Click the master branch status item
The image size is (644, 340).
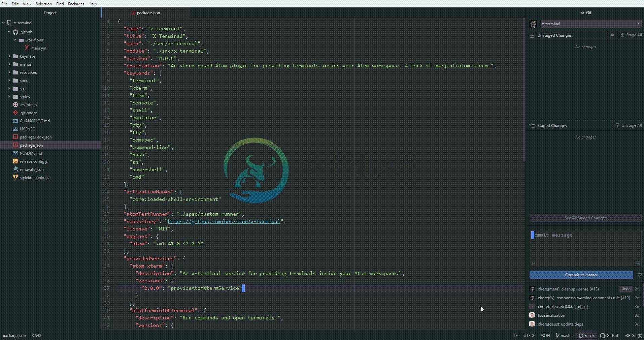tap(564, 336)
